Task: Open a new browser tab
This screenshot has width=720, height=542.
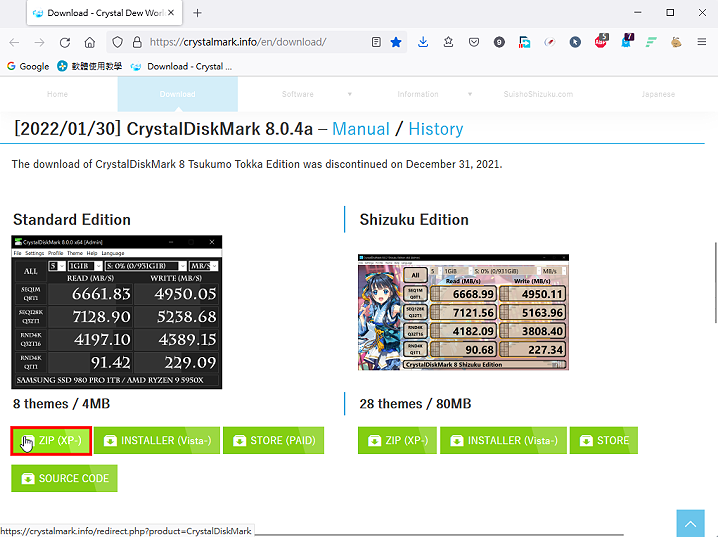Action: click(197, 13)
